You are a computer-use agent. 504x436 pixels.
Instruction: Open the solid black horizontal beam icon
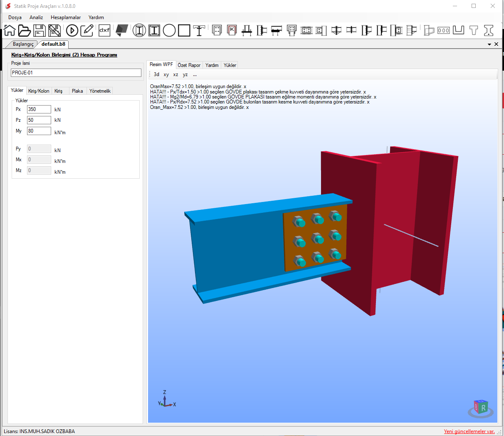[x=277, y=30]
